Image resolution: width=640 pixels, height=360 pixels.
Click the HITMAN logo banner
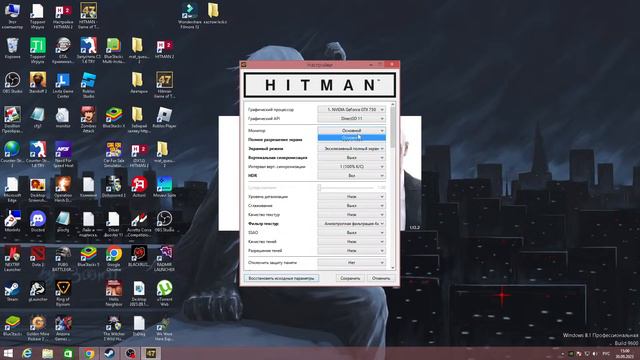(320, 85)
